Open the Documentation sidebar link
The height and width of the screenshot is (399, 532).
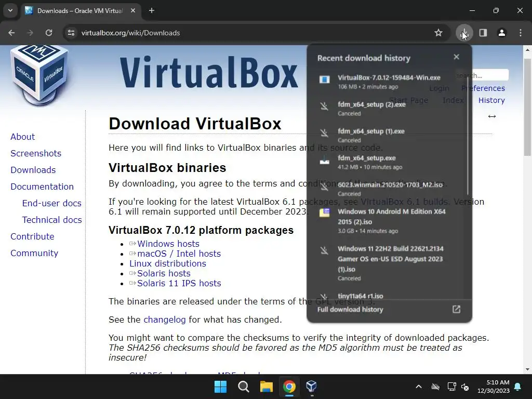pyautogui.click(x=42, y=187)
